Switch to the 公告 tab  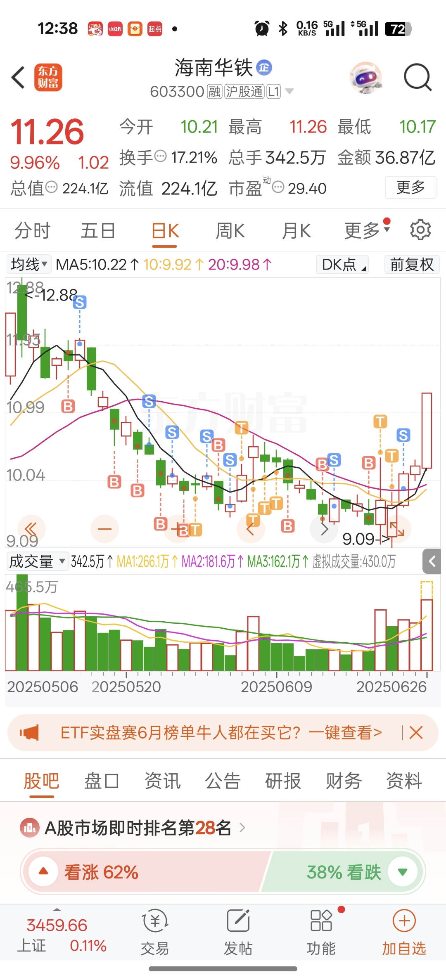(x=223, y=781)
